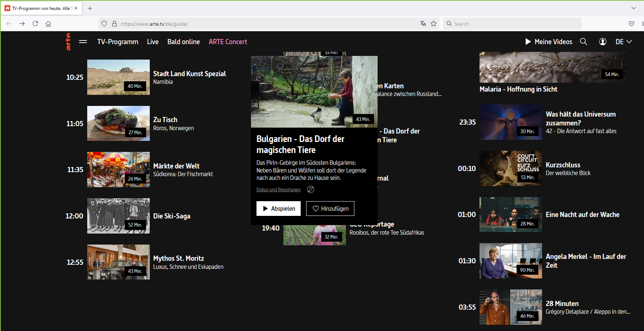The width and height of the screenshot is (644, 331).
Task: Click the 23:35 time label
Action: coord(467,122)
